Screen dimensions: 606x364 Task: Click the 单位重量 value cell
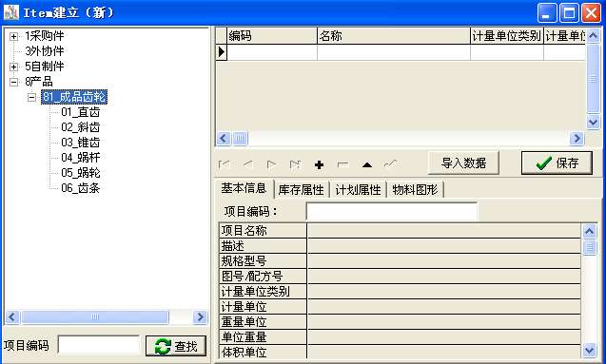click(x=444, y=337)
